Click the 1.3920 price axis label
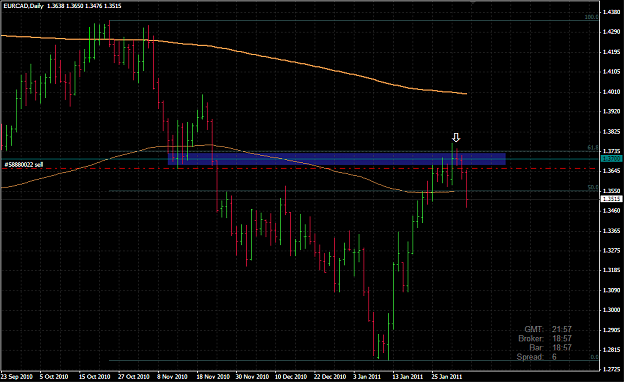Image resolution: width=625 pixels, height=383 pixels. [x=612, y=111]
